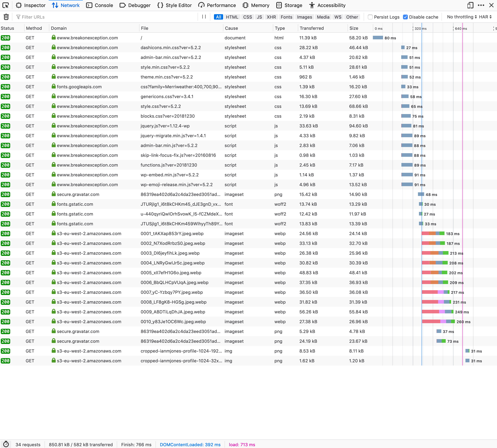
Task: Click the lock icon on fonts.googleapis.com row
Action: [x=53, y=86]
